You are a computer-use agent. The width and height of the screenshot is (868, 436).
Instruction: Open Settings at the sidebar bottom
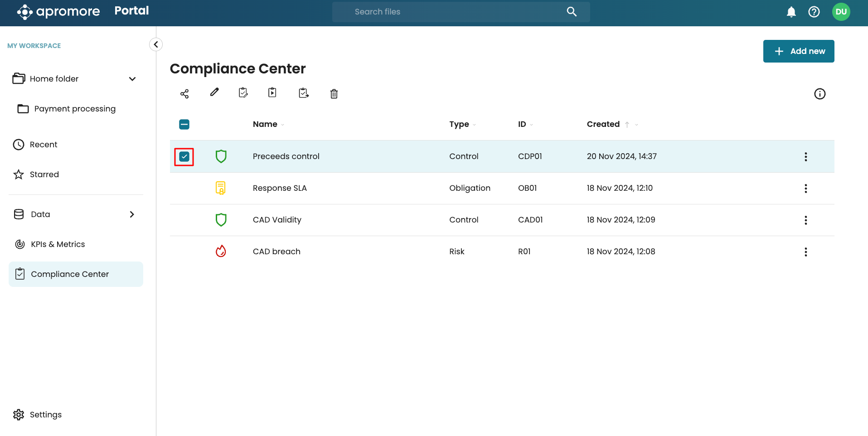point(45,415)
